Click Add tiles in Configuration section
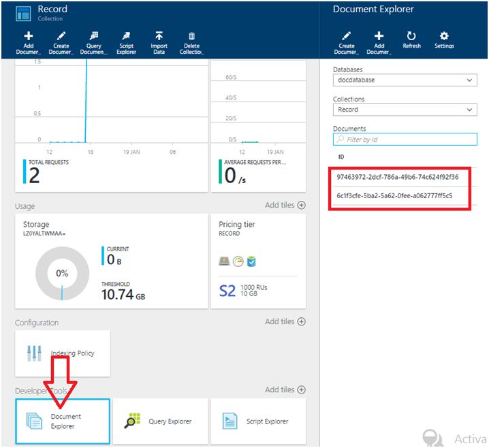The width and height of the screenshot is (489, 448). [x=285, y=321]
